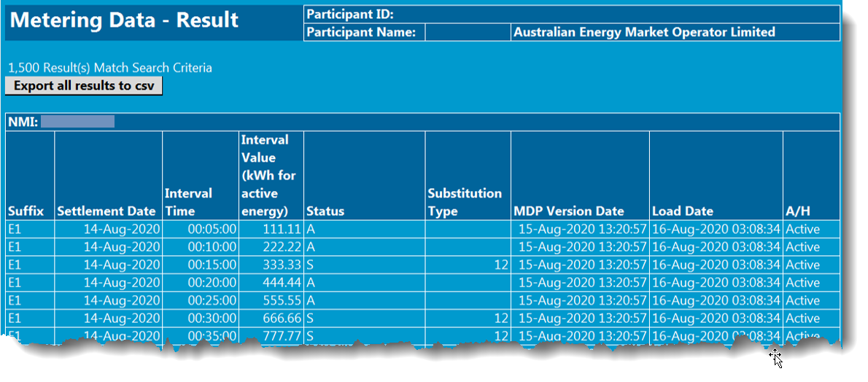The height and width of the screenshot is (382, 868).
Task: Click the Export all results to csv button
Action: click(x=83, y=86)
